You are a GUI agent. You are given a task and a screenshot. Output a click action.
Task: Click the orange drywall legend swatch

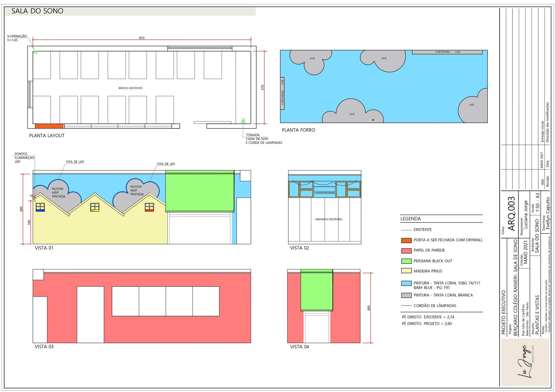[x=406, y=240]
